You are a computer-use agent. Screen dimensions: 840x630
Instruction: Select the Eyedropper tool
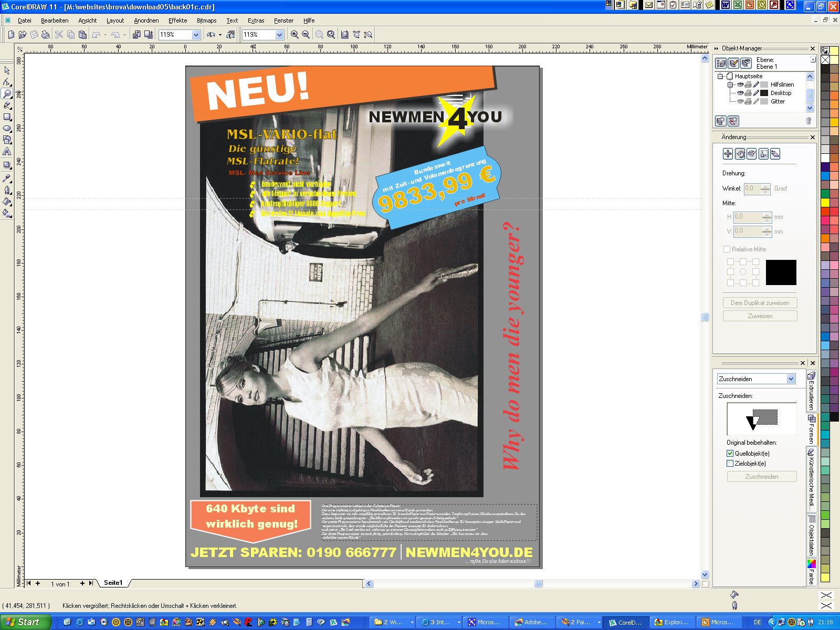click(7, 178)
